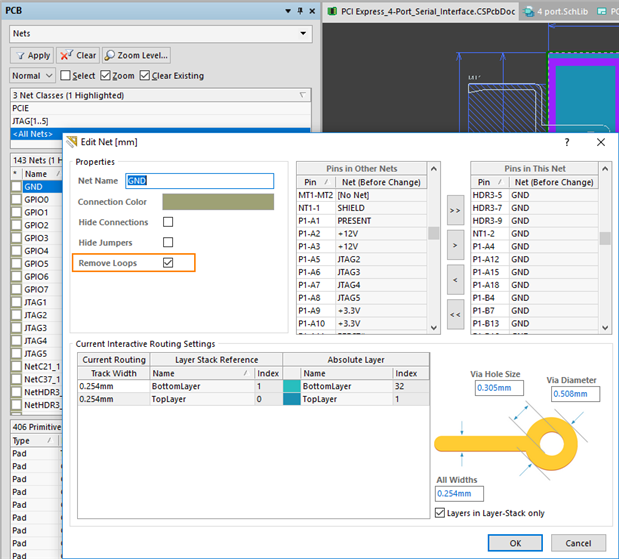Move the selected pin with the > arrow button

(x=455, y=245)
